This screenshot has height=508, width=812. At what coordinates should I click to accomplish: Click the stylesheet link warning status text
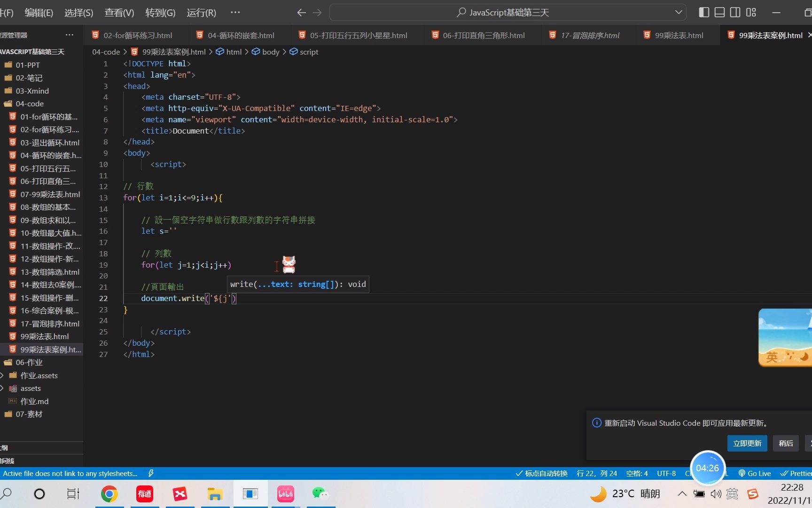point(70,473)
